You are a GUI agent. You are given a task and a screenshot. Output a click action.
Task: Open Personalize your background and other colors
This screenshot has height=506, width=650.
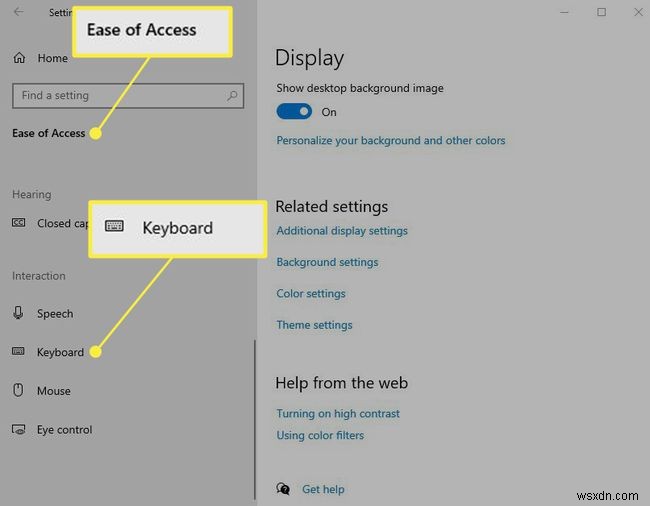391,140
